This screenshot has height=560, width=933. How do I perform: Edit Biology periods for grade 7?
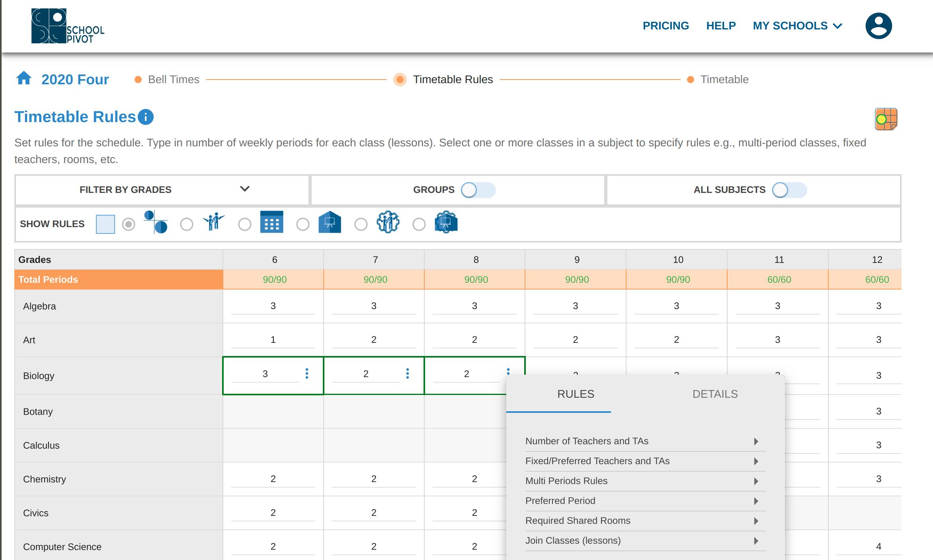(x=366, y=374)
